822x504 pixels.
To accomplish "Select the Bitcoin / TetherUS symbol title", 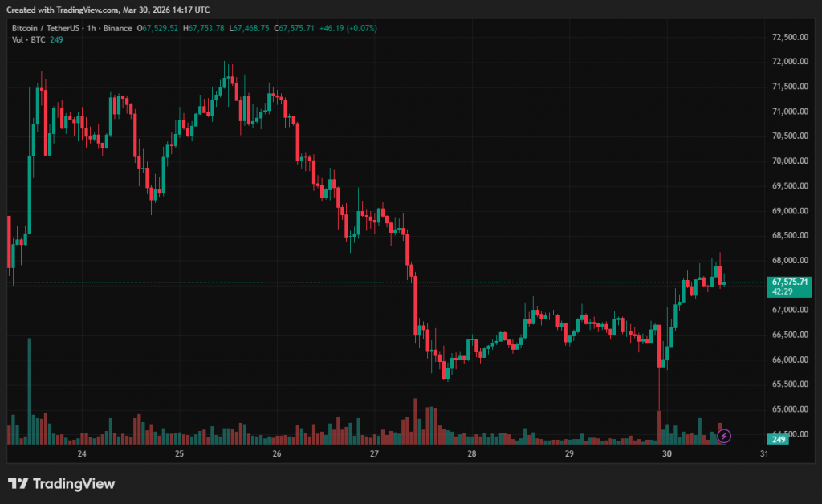I will pyautogui.click(x=45, y=28).
